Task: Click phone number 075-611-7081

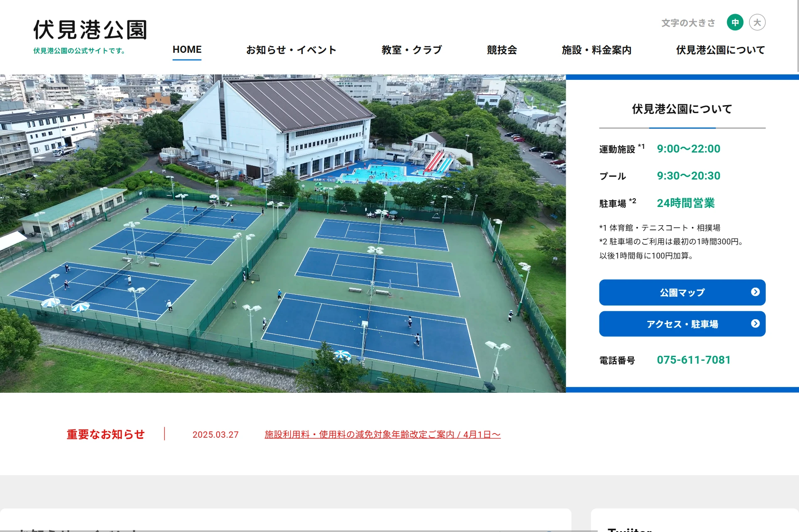Action: [693, 360]
